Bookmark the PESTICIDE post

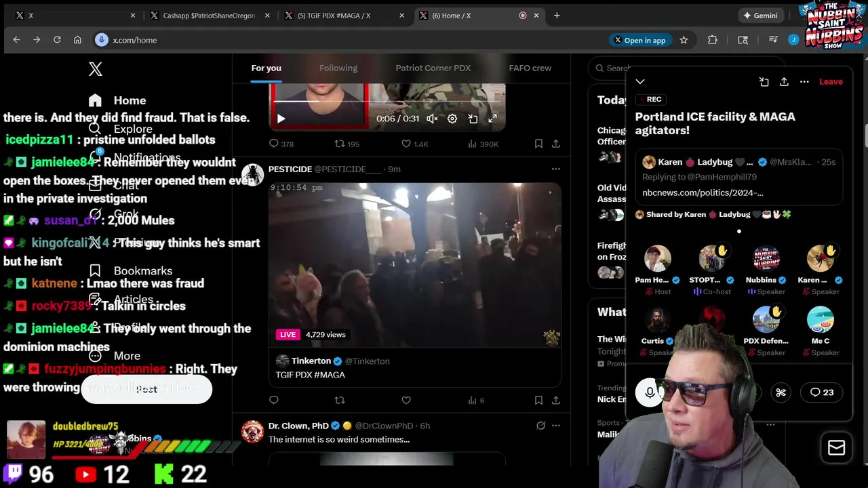[538, 400]
